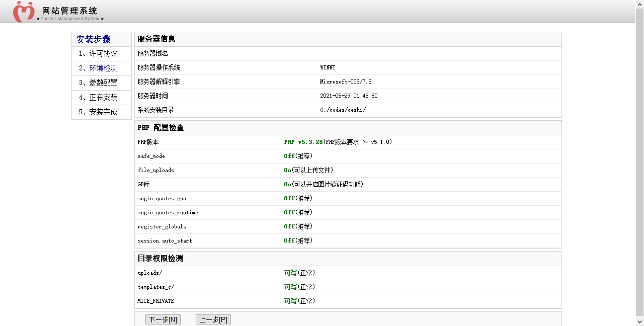This screenshot has width=644, height=326.
Task: Click the magic_quotes_gpc row label
Action: point(162,199)
